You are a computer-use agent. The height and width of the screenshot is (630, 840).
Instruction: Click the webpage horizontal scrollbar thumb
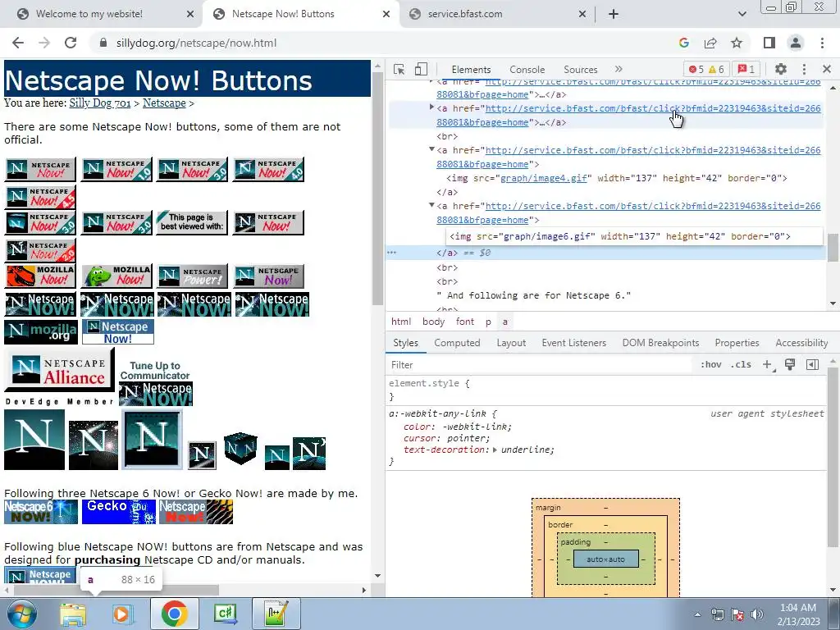pyautogui.click(x=116, y=591)
